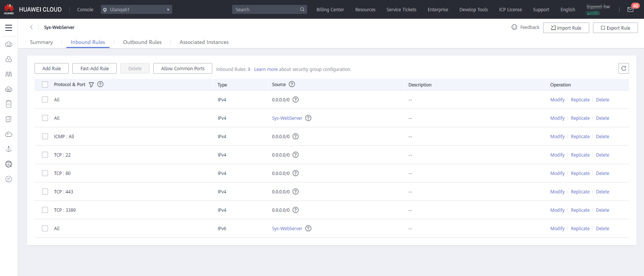The width and height of the screenshot is (644, 276).
Task: Expand the Support menu in top bar
Action: [541, 10]
